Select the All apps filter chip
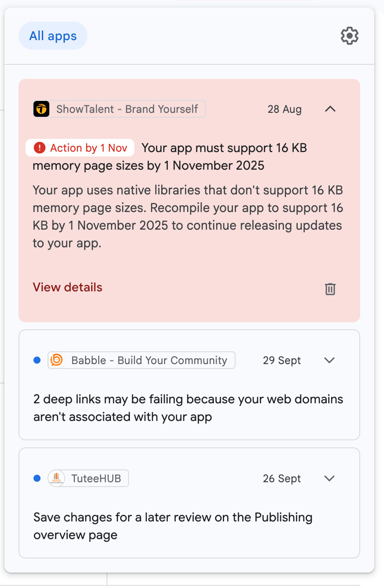Image resolution: width=384 pixels, height=588 pixels. click(53, 36)
